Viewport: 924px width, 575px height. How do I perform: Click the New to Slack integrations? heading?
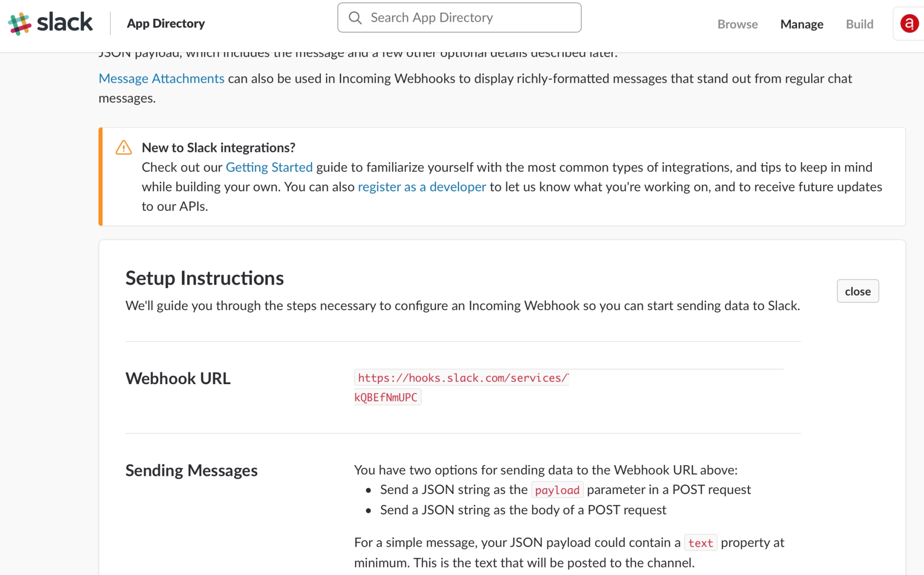(218, 147)
